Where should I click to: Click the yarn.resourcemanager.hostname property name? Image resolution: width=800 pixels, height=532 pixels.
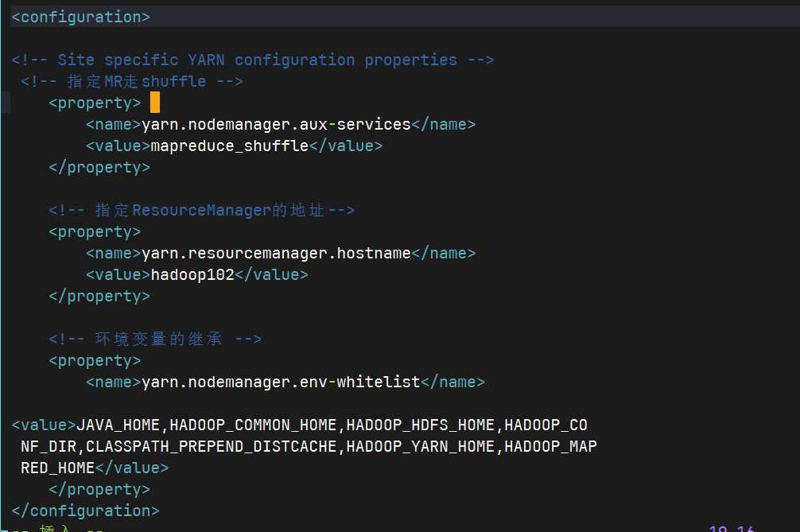pos(276,253)
